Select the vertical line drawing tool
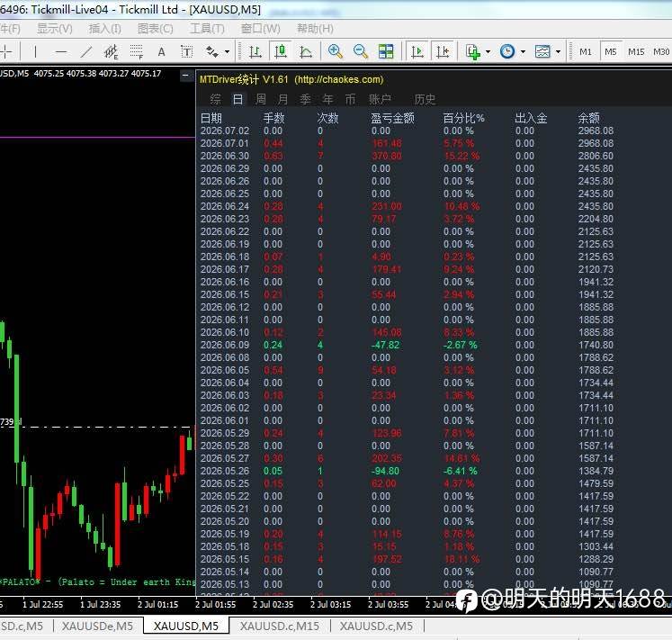The image size is (672, 640). click(x=35, y=52)
